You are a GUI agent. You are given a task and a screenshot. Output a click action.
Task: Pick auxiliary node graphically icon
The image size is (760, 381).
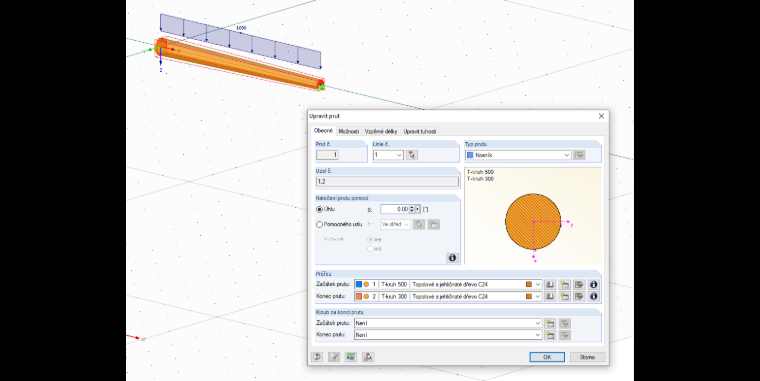(419, 224)
